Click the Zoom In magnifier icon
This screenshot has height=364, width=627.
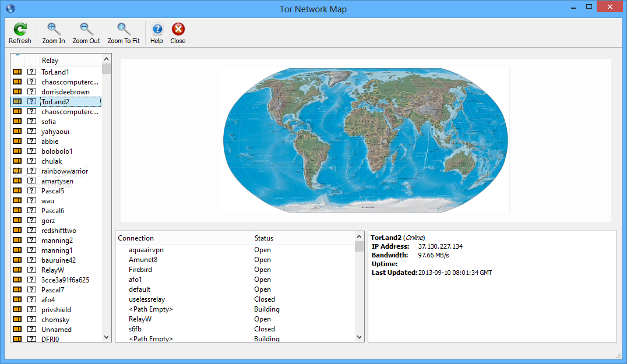point(54,29)
